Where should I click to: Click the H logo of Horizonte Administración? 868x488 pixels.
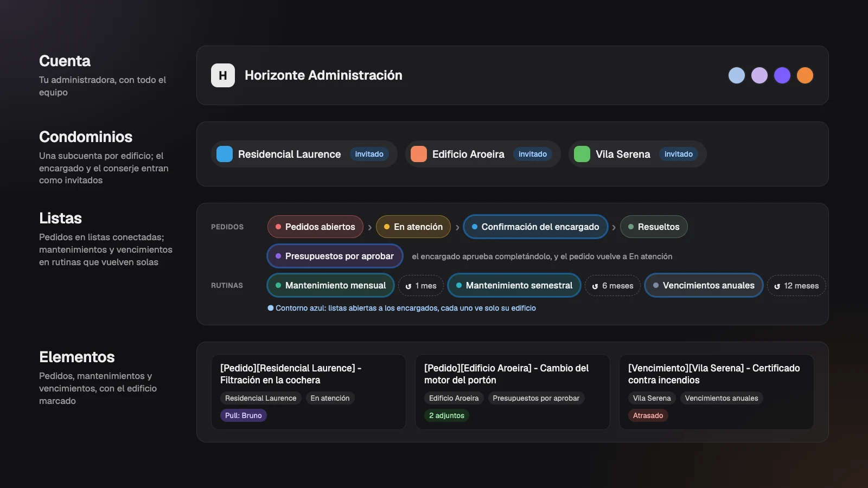coord(223,75)
